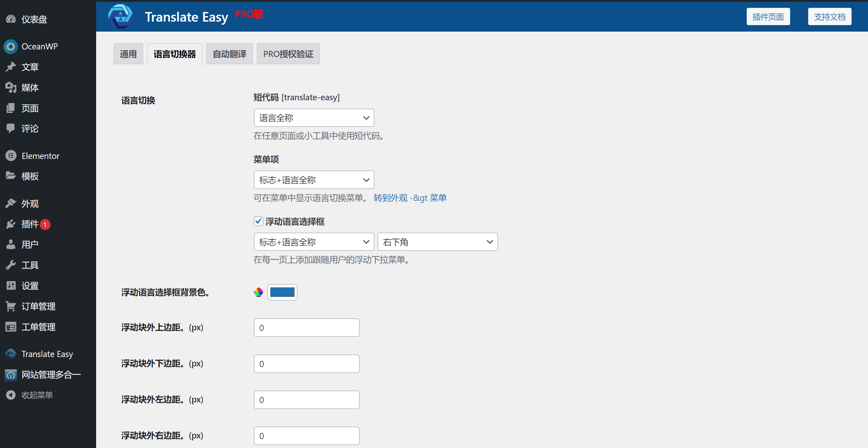Click the 浮动块上边距 input field
Screen dimensions: 868x448
click(306, 328)
